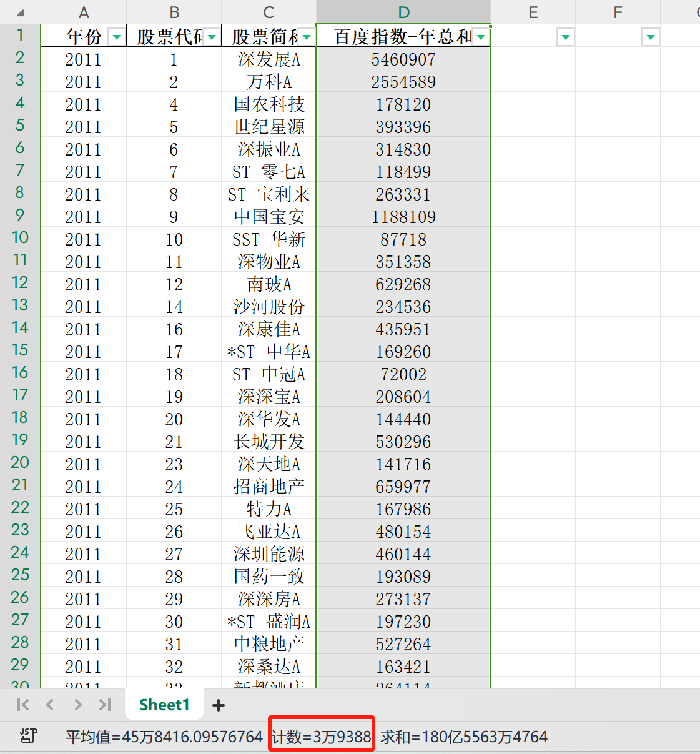Add a new sheet with plus icon
Image resolution: width=700 pixels, height=754 pixels.
[x=219, y=705]
